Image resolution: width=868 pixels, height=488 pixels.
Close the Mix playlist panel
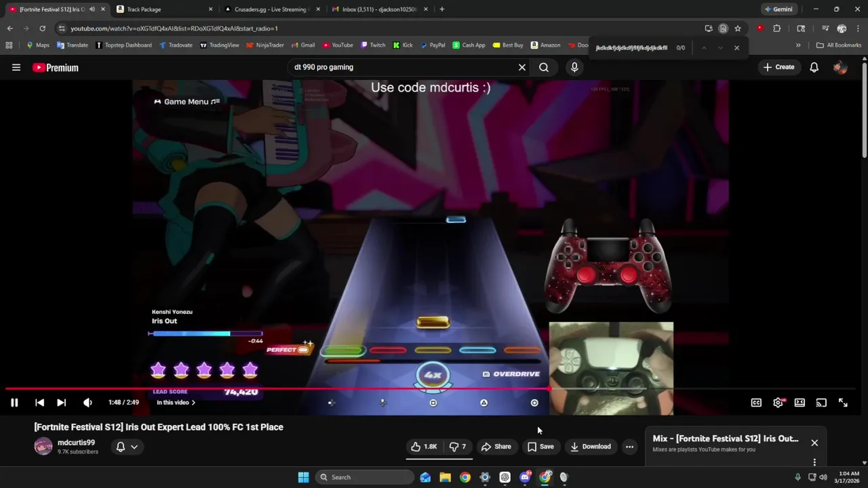click(x=814, y=443)
